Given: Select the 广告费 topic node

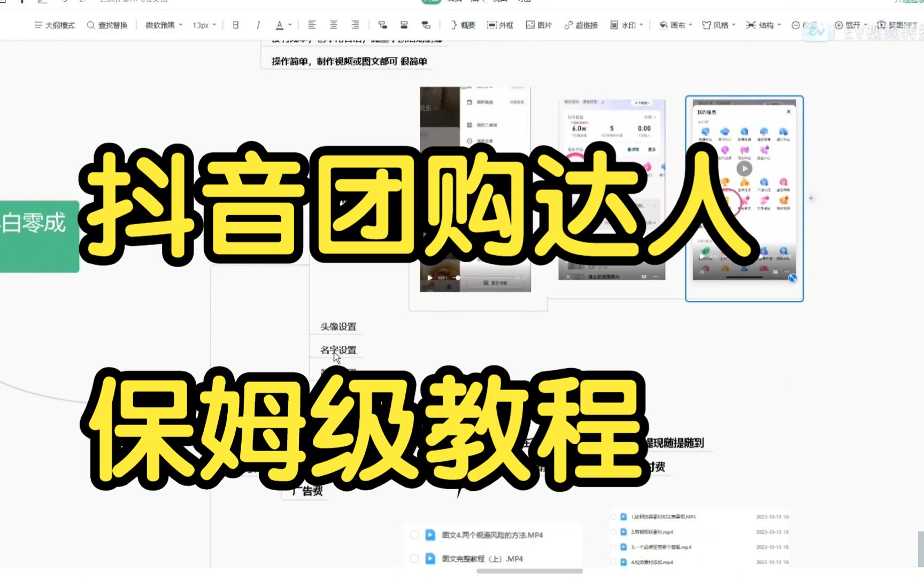Looking at the screenshot, I should [307, 491].
